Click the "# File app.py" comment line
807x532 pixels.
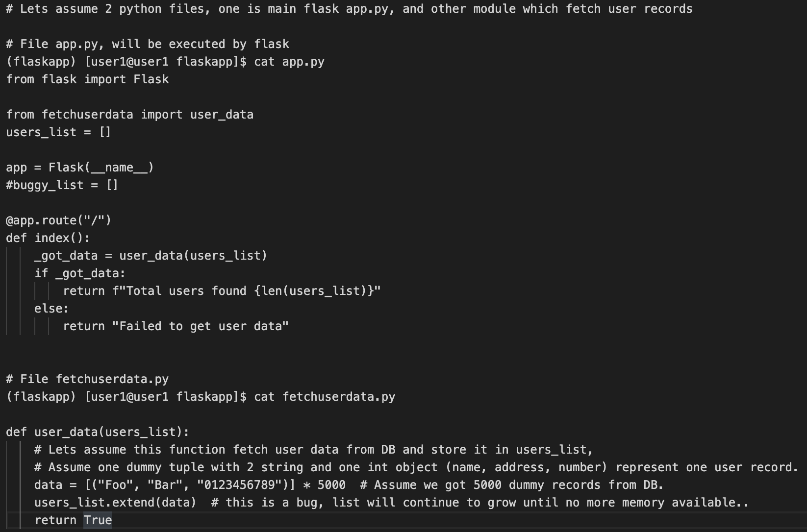point(147,44)
